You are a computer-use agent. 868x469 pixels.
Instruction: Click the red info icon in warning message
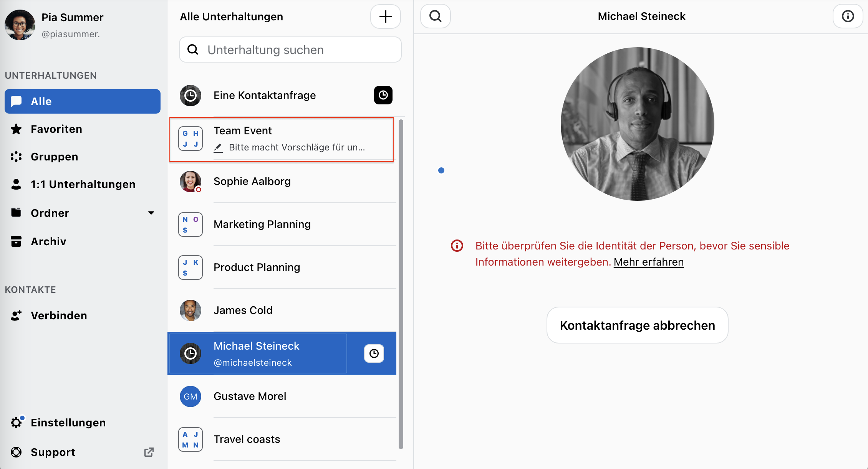click(457, 246)
